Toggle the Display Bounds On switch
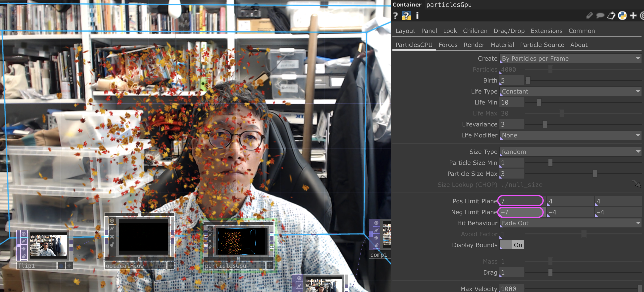The width and height of the screenshot is (644, 292). (x=512, y=245)
